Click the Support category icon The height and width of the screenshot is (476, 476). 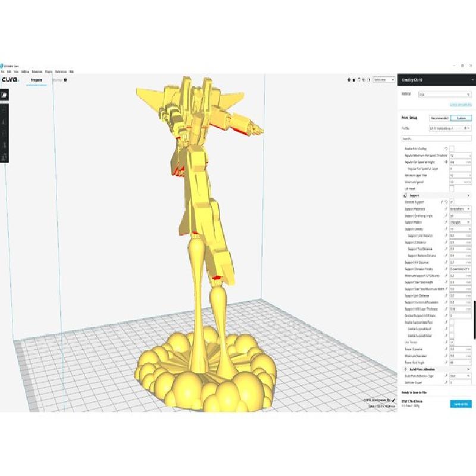pyautogui.click(x=405, y=196)
